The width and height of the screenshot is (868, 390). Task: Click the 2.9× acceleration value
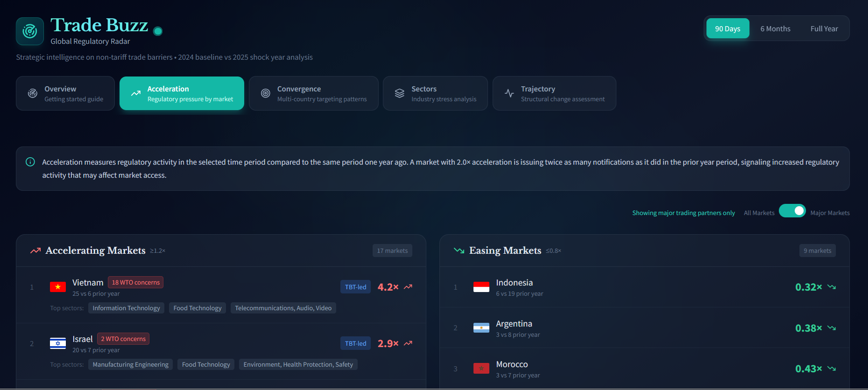pos(388,343)
